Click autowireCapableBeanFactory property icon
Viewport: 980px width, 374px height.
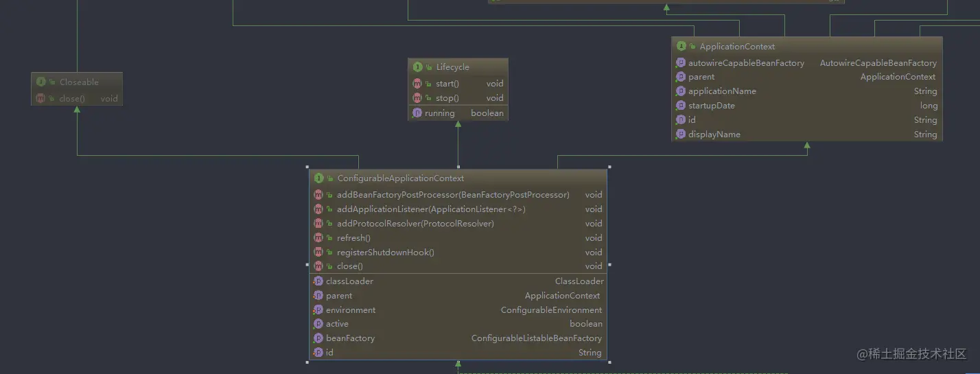pyautogui.click(x=681, y=63)
